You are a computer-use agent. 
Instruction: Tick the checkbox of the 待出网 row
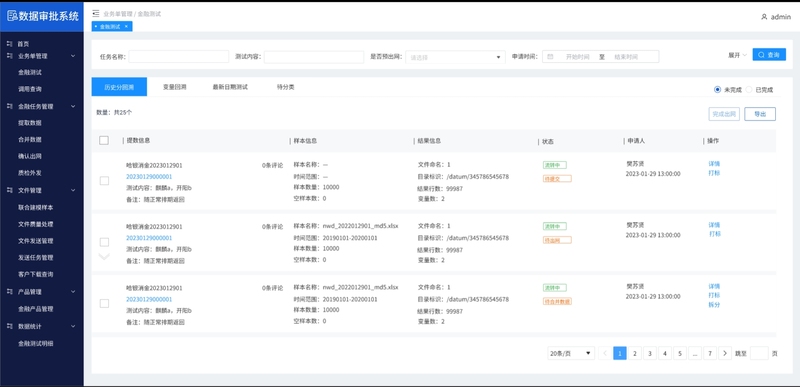click(104, 242)
